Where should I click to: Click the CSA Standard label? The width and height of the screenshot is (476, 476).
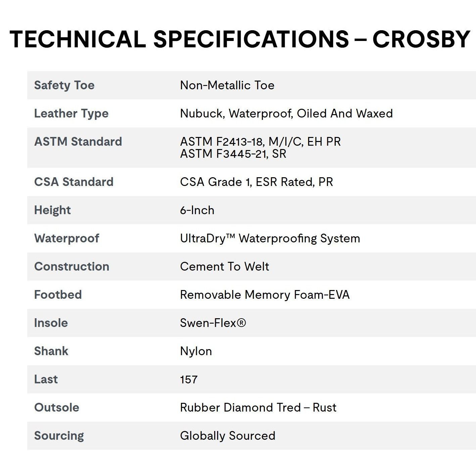[x=74, y=182]
